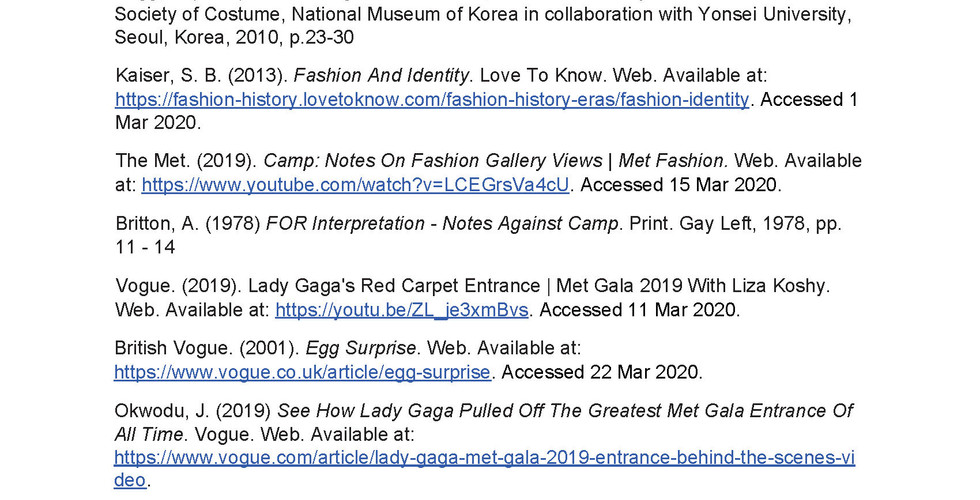Click "The Met. (2019)" reference text

coord(186,161)
